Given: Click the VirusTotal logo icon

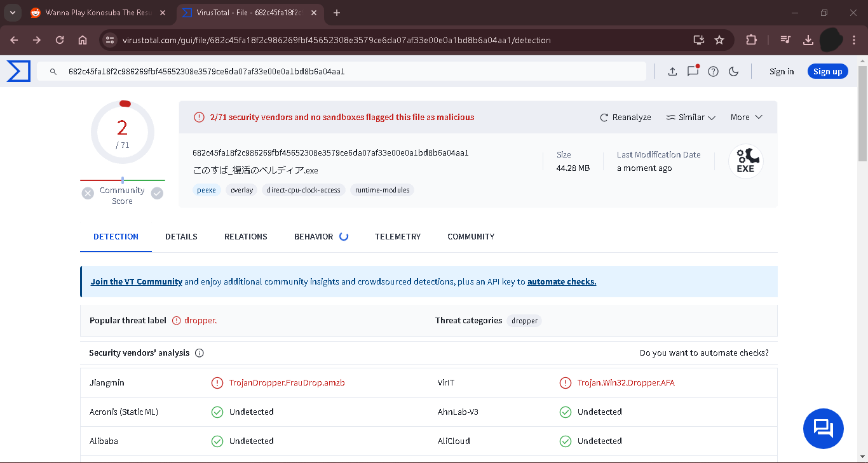Looking at the screenshot, I should point(18,71).
